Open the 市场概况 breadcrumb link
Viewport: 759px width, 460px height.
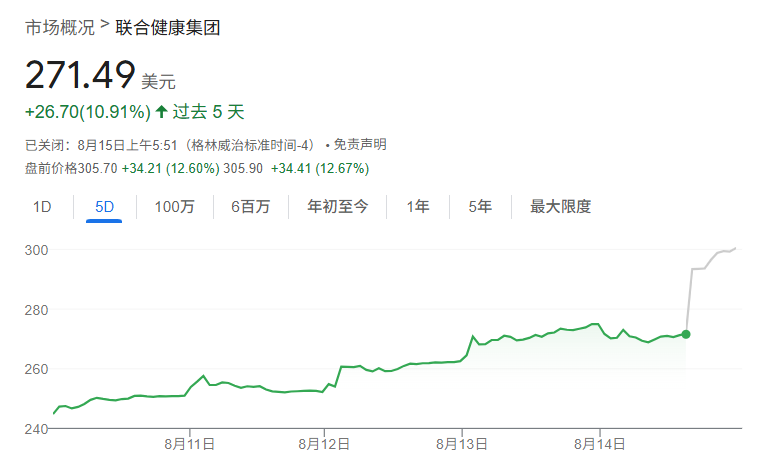(60, 28)
